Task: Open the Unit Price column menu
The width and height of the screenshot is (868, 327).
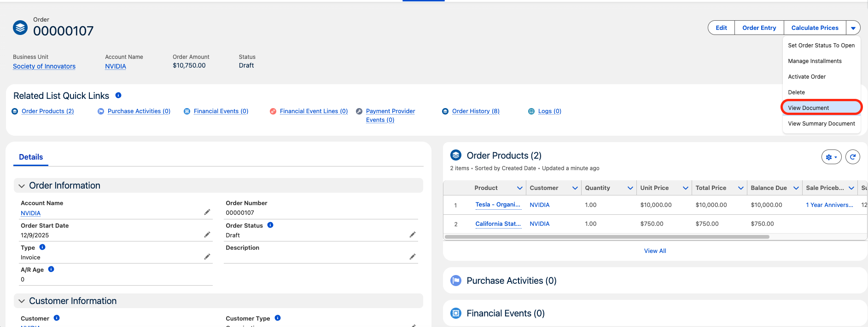Action: [686, 188]
